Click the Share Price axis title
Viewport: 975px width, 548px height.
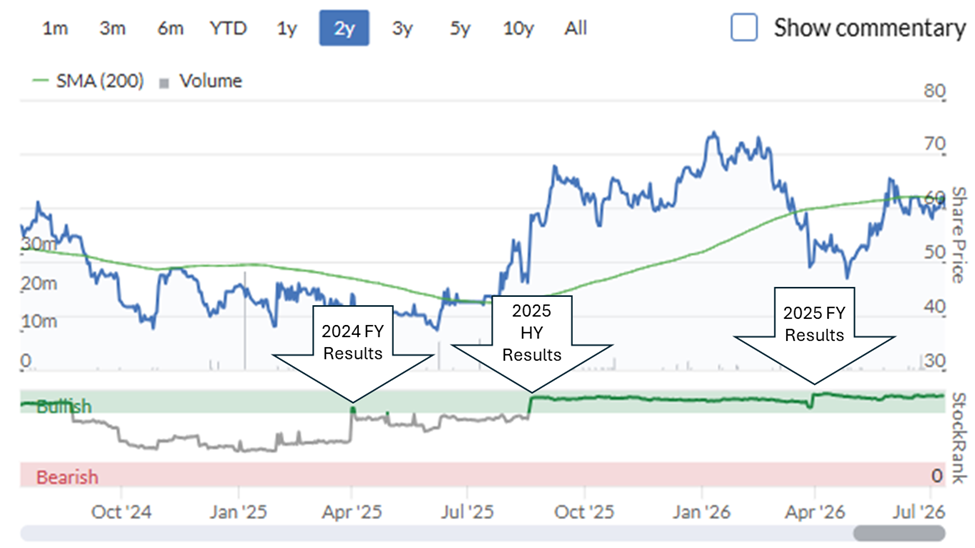[959, 235]
